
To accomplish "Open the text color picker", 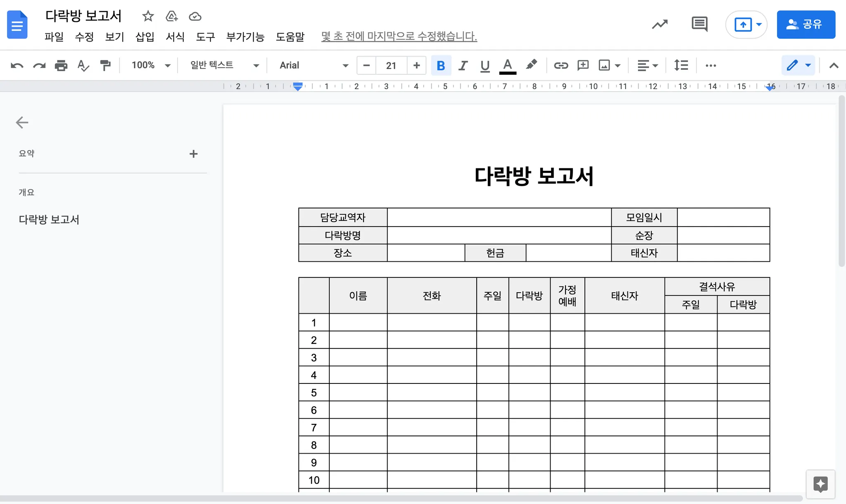I will pos(508,65).
